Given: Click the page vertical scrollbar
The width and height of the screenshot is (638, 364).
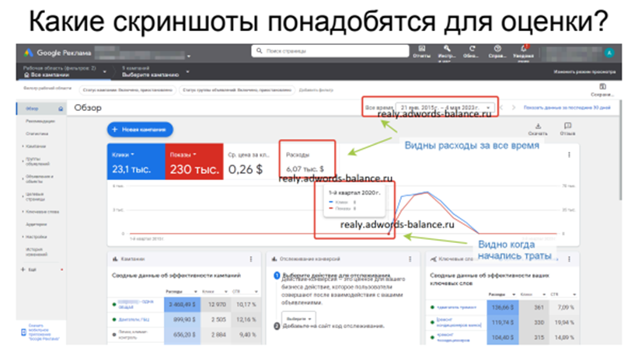Looking at the screenshot, I should [620, 151].
